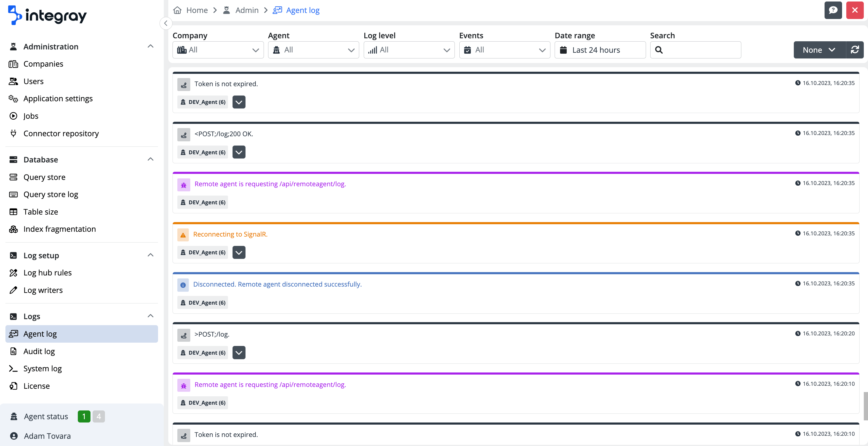Open the Query store log page
Image resolution: width=868 pixels, height=446 pixels.
pyautogui.click(x=51, y=194)
